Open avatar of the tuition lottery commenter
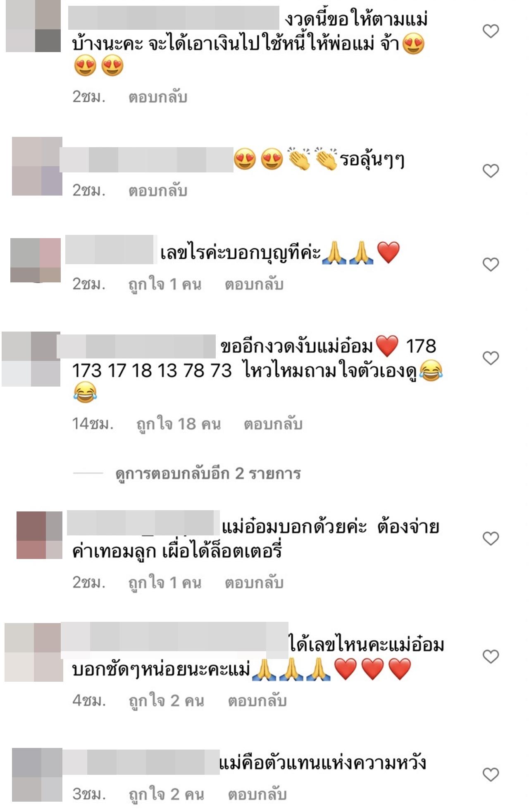Image resolution: width=529 pixels, height=812 pixels. [40, 535]
